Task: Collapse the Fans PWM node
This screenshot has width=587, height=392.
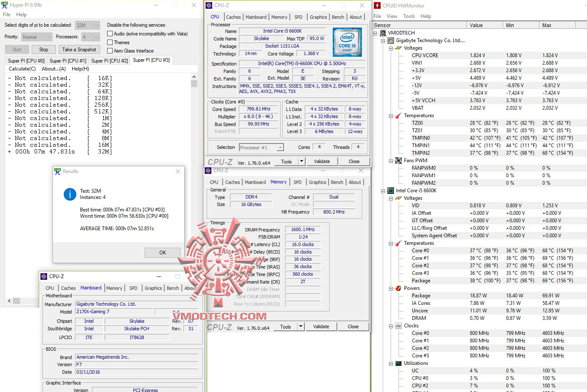Action: pos(391,161)
